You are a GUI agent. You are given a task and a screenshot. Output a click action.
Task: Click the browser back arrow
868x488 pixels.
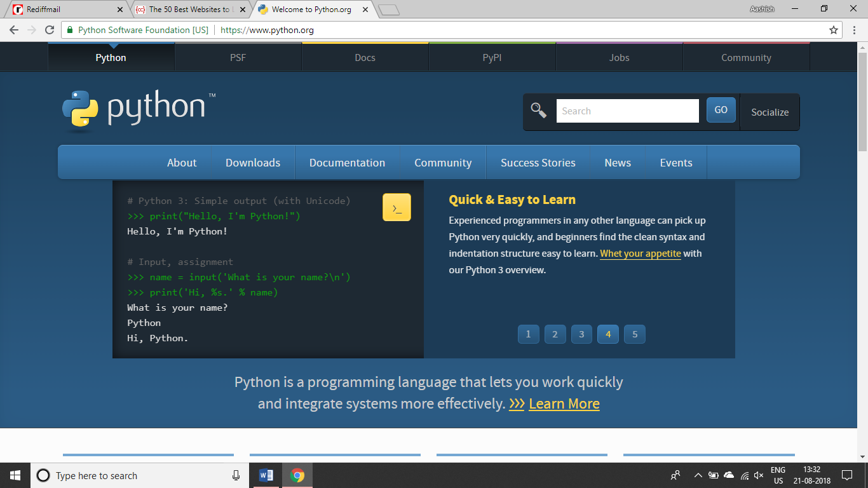pyautogui.click(x=14, y=30)
